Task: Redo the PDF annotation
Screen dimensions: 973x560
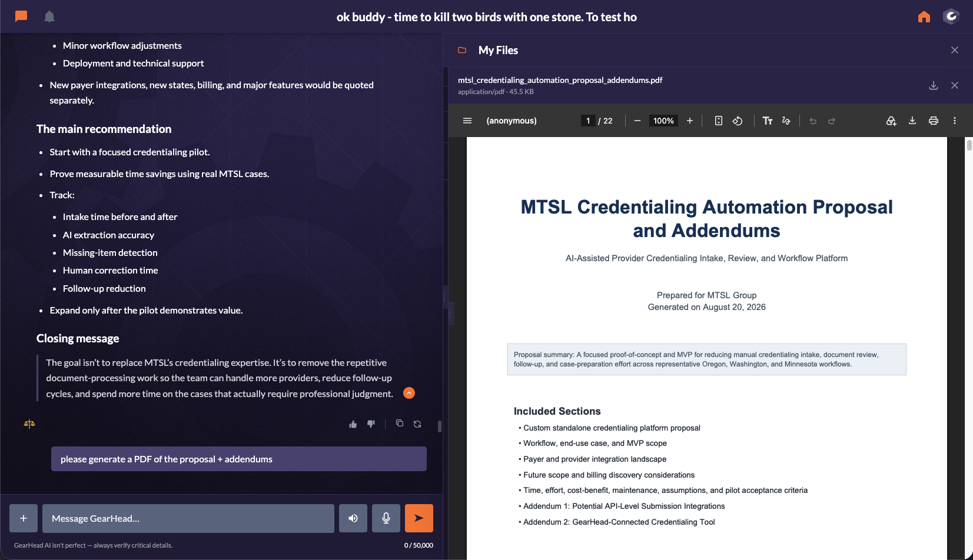Action: (832, 121)
